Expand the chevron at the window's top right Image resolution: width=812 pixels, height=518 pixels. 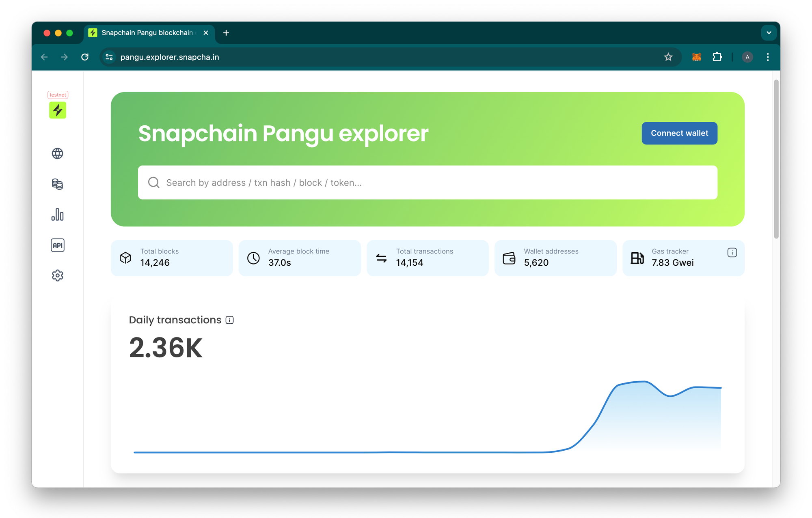769,32
